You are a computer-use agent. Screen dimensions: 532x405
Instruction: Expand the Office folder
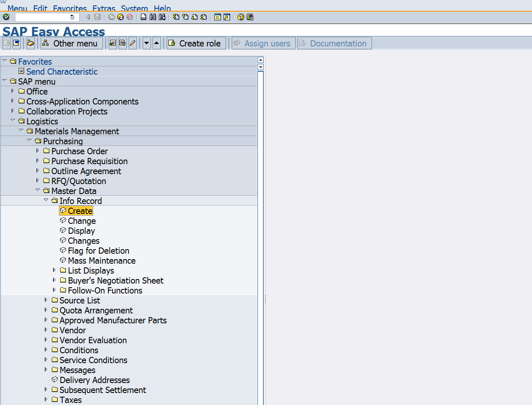(x=13, y=91)
